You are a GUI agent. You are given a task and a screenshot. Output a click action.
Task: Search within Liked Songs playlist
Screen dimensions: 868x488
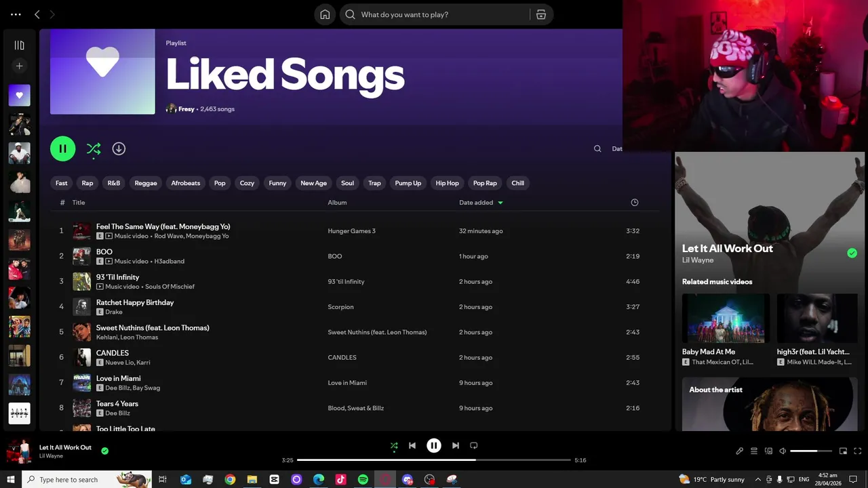click(x=597, y=148)
